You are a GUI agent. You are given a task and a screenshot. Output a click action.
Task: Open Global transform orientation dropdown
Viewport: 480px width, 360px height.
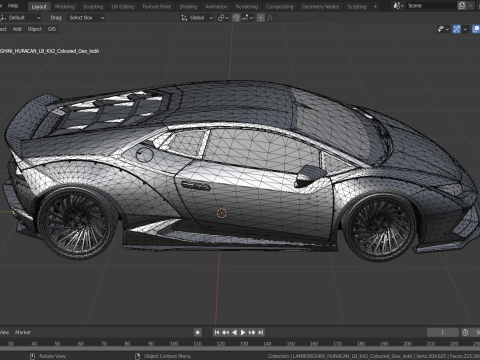(x=197, y=18)
